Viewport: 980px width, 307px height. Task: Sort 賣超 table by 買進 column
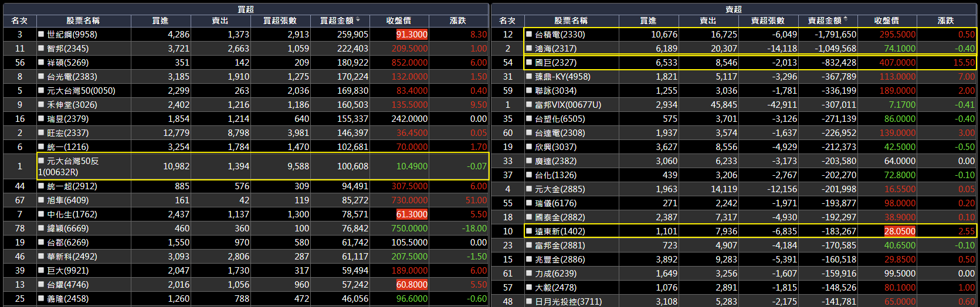[649, 21]
